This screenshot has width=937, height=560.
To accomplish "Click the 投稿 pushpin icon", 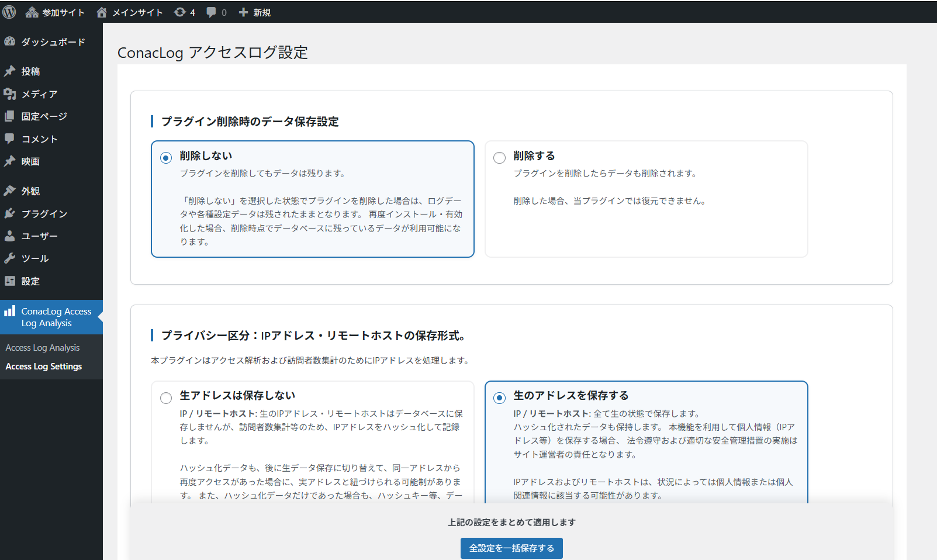I will (x=9, y=71).
